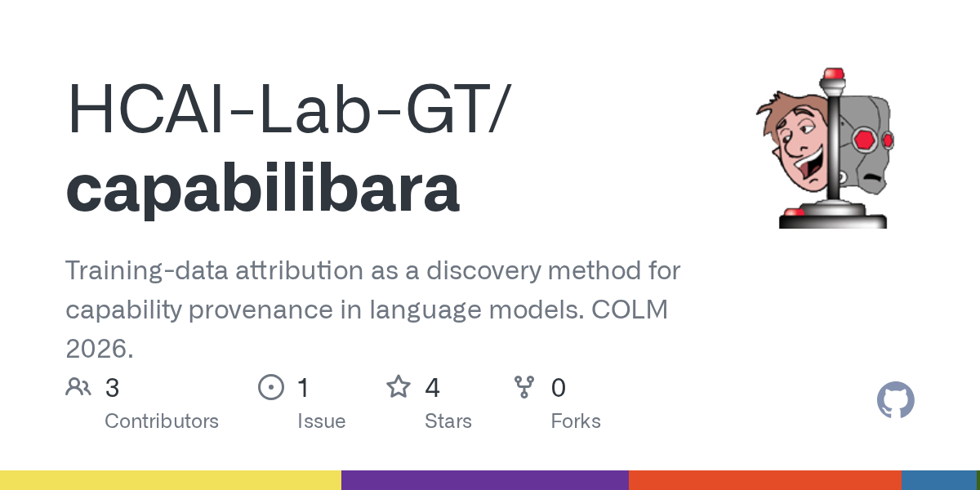
Task: Click the yellow language bar segment
Action: (x=171, y=480)
